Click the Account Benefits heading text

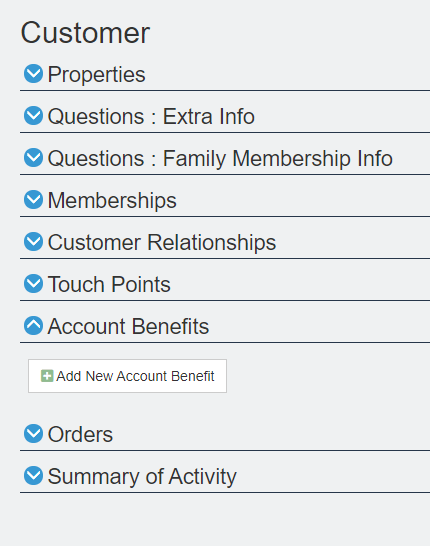coord(128,326)
